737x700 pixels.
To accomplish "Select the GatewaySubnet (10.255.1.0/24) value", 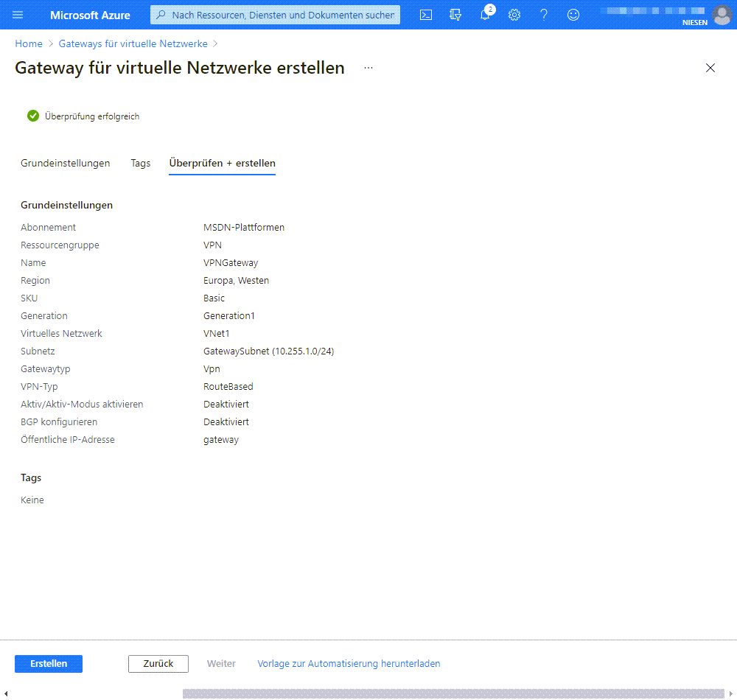I will point(269,351).
